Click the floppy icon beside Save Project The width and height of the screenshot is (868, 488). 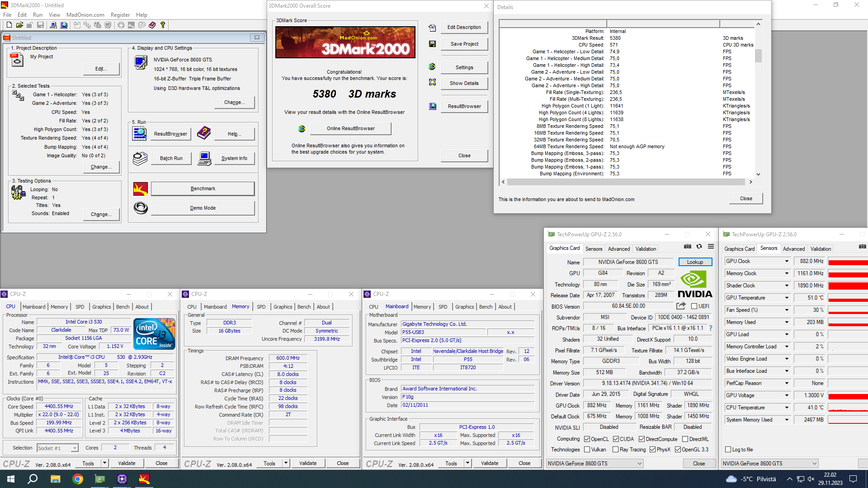click(432, 44)
